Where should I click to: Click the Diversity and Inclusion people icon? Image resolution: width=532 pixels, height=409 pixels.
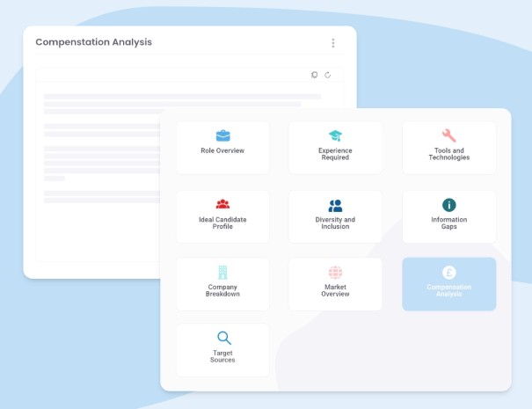[335, 205]
